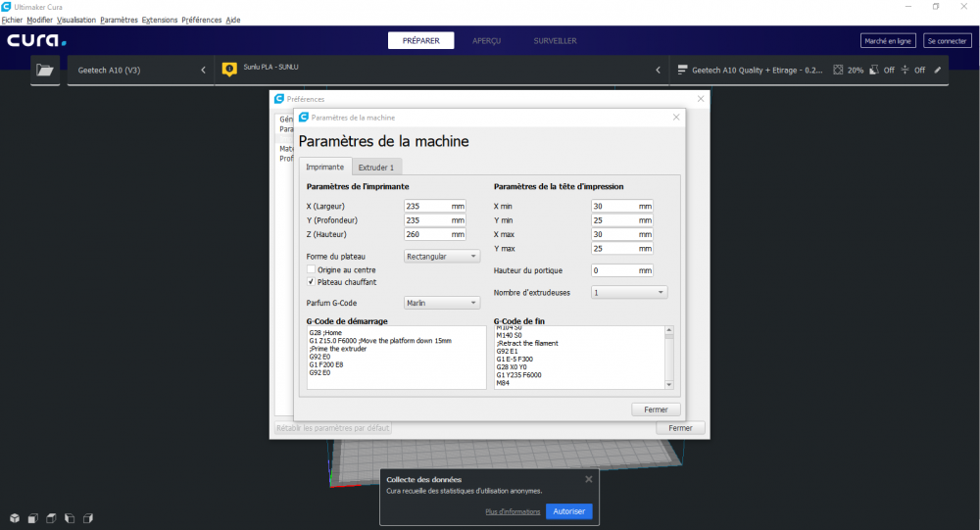Switch to SURVEILLER stage

pyautogui.click(x=555, y=40)
